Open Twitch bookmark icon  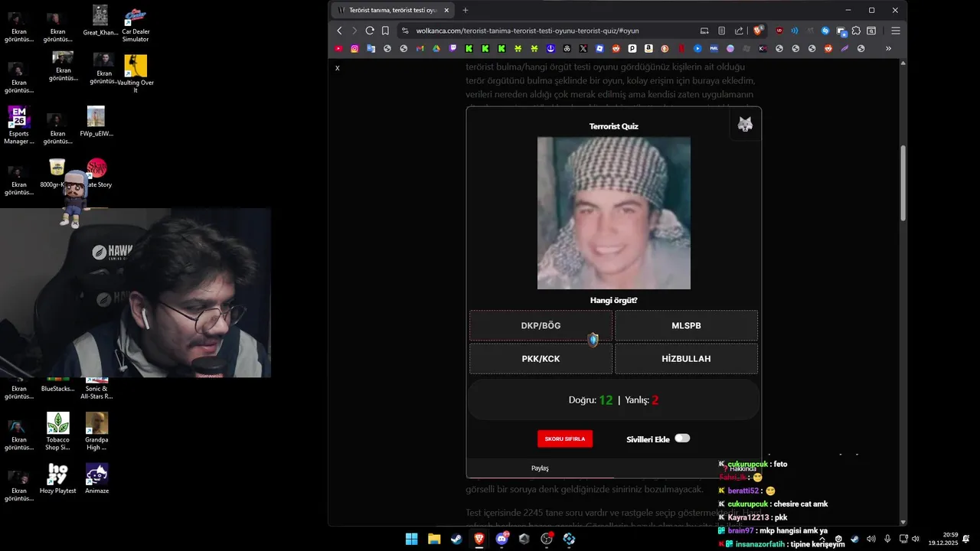click(452, 48)
